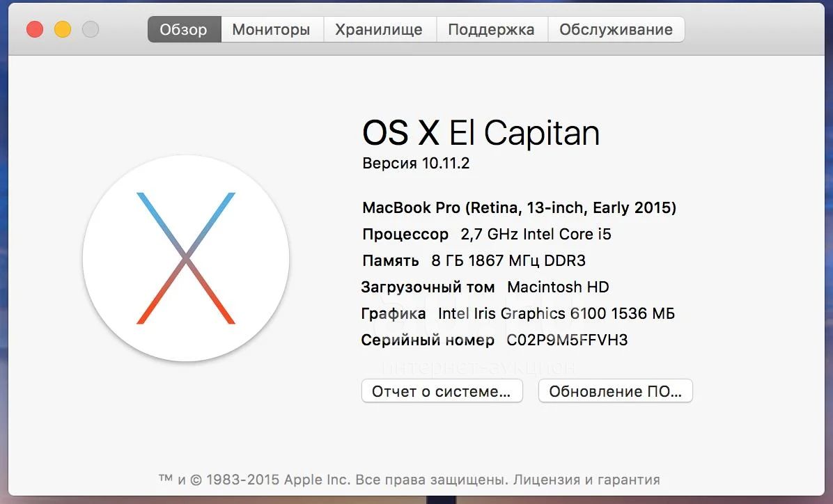The width and height of the screenshot is (833, 504).
Task: Click the Отчет о системе button
Action: tap(442, 391)
